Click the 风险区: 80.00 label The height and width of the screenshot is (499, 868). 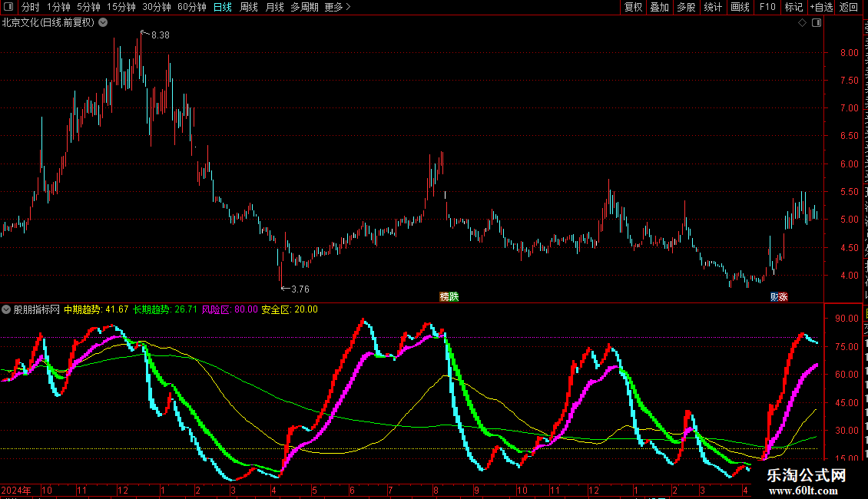pos(230,309)
